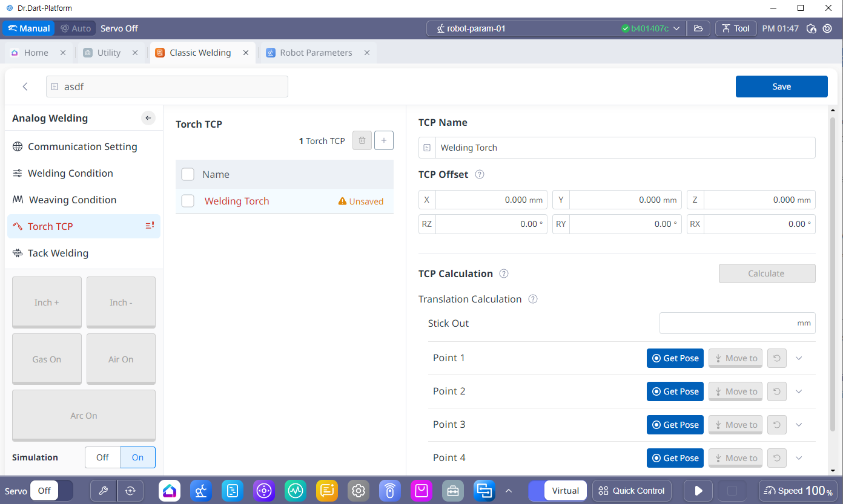
Task: Open Welding Condition in the sidebar
Action: click(70, 173)
